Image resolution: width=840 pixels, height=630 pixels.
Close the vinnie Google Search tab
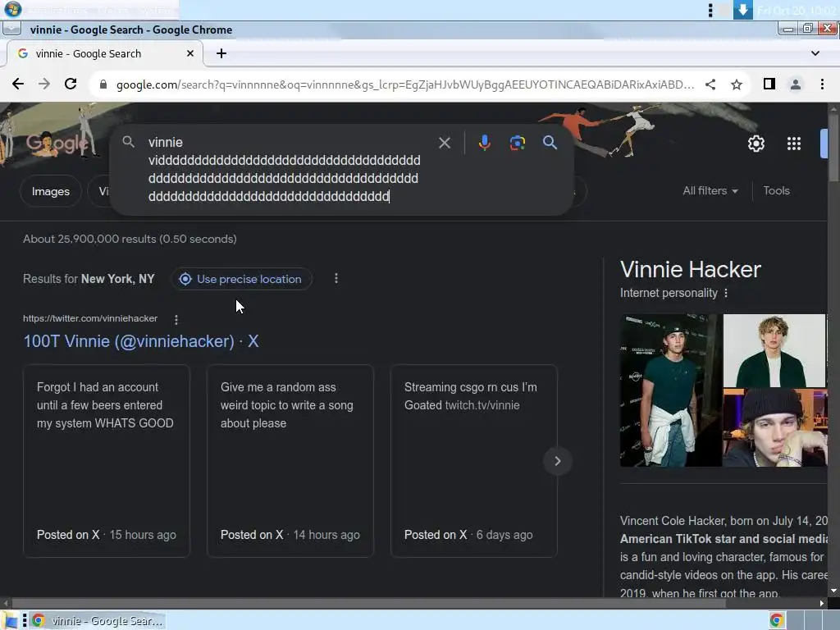(x=189, y=53)
